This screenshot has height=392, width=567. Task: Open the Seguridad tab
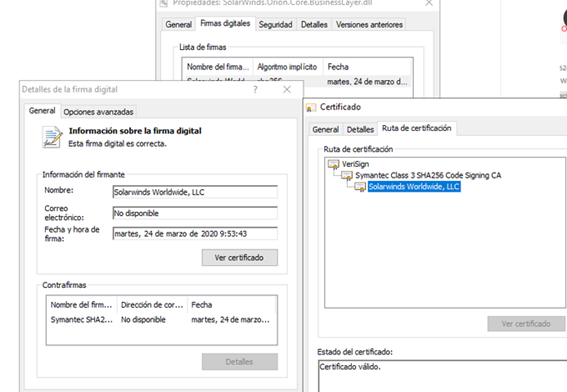(x=276, y=25)
